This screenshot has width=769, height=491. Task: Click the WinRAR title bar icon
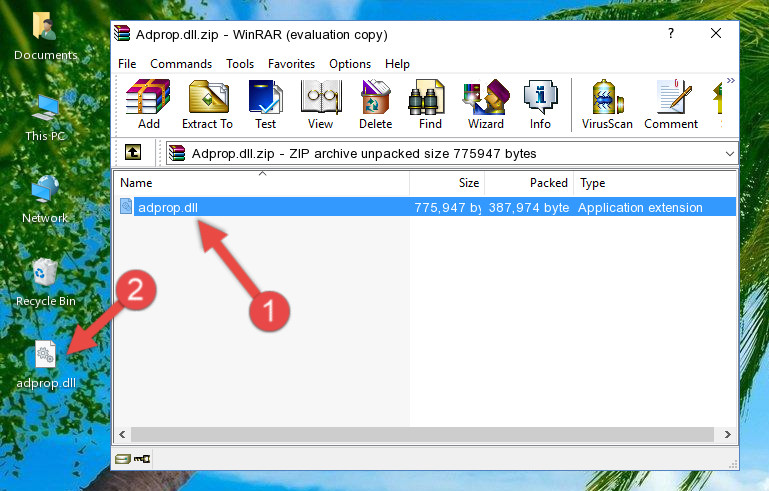click(122, 33)
